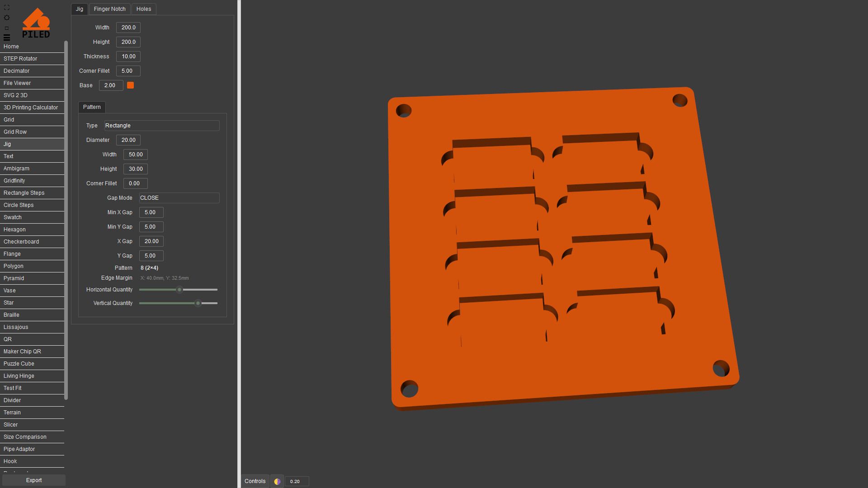Select the Pattern sub-tab
The width and height of the screenshot is (868, 488).
[92, 107]
